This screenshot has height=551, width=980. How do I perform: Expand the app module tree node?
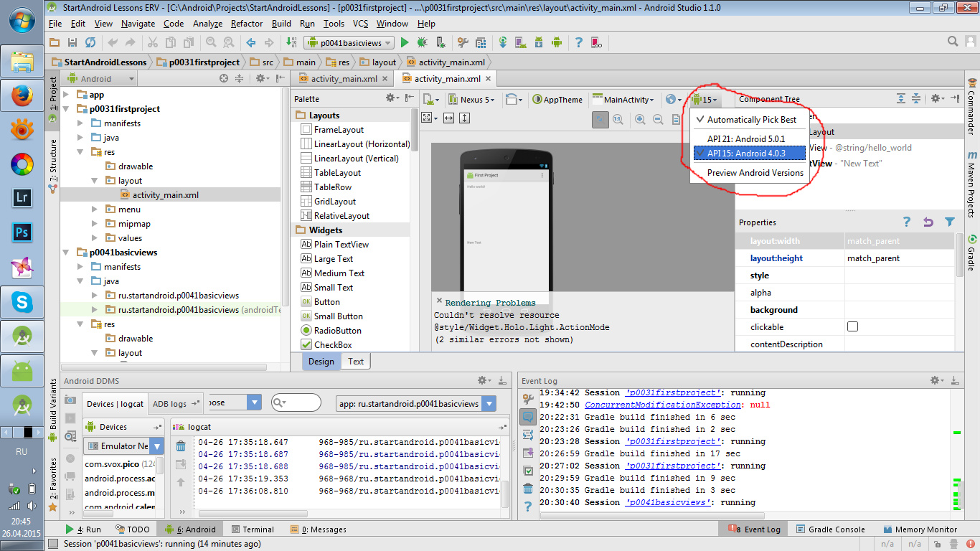(x=66, y=95)
